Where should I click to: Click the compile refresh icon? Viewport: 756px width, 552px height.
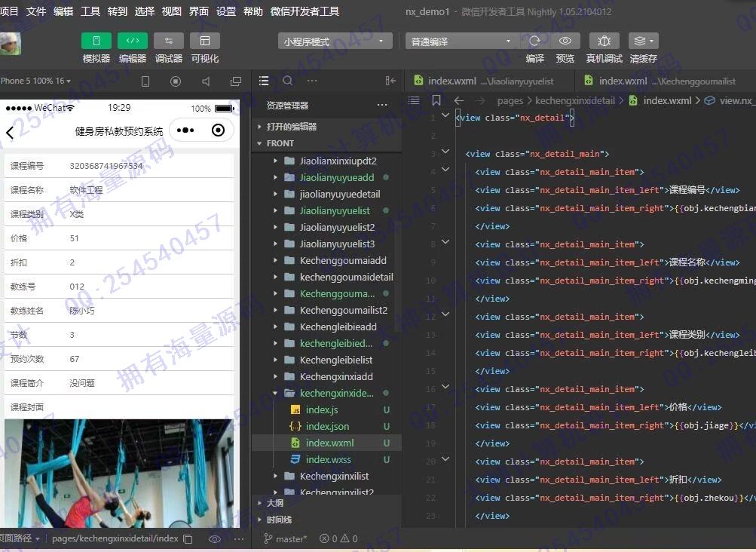point(534,41)
